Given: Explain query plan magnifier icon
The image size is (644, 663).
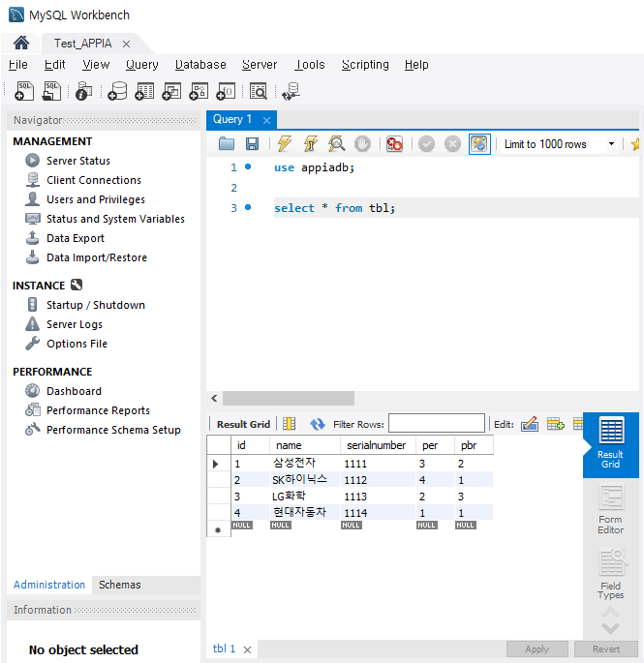Looking at the screenshot, I should coord(336,144).
